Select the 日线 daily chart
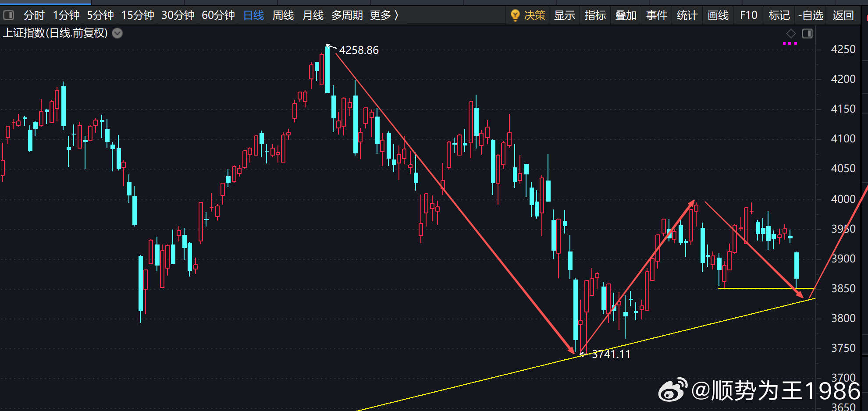The height and width of the screenshot is (411, 868). [254, 16]
